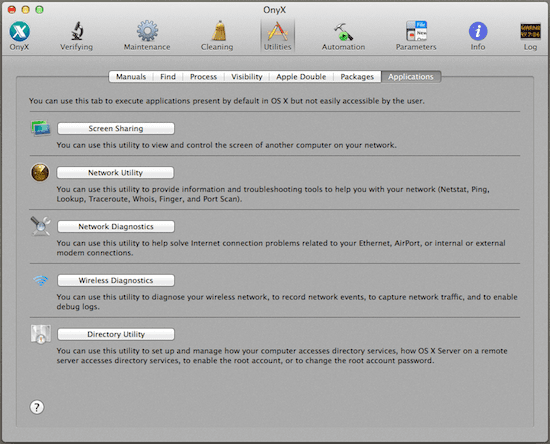Viewport: 550px width, 444px height.
Task: Open the Visibility tab
Action: tap(247, 77)
